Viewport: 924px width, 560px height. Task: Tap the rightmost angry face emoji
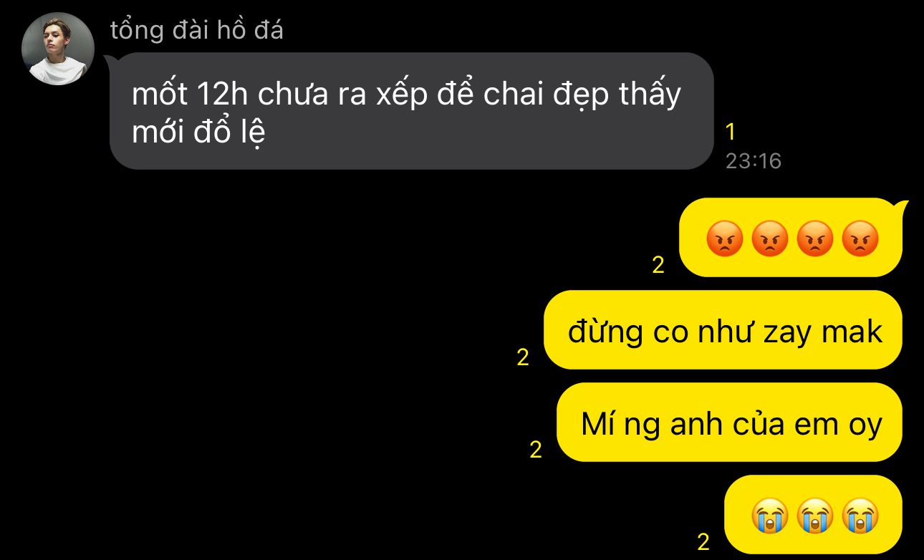coord(860,239)
